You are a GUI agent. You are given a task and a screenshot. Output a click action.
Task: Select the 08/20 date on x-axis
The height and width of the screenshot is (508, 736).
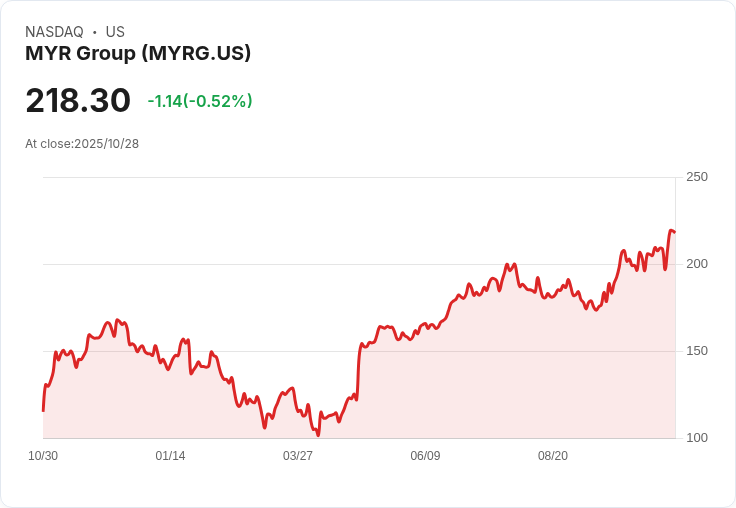click(553, 456)
